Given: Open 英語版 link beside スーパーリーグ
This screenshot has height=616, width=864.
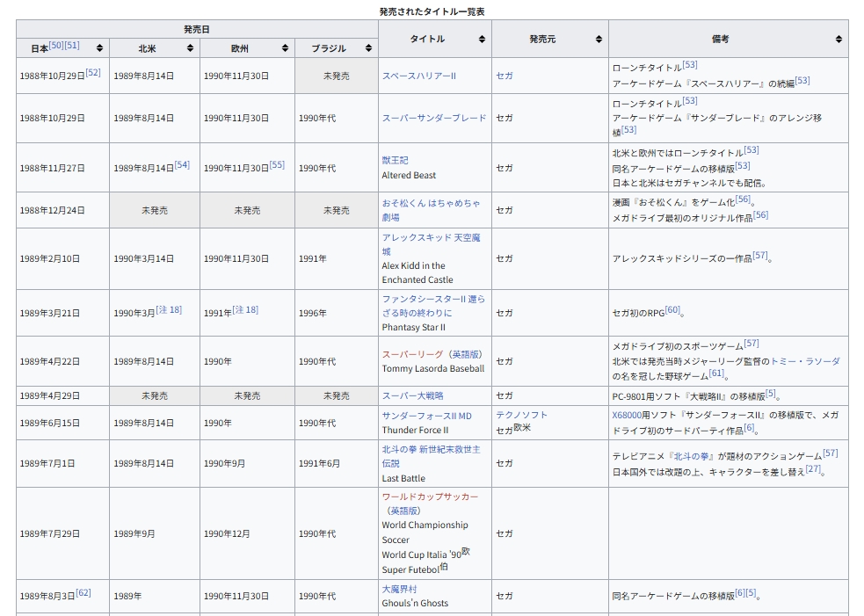Looking at the screenshot, I should [x=466, y=354].
